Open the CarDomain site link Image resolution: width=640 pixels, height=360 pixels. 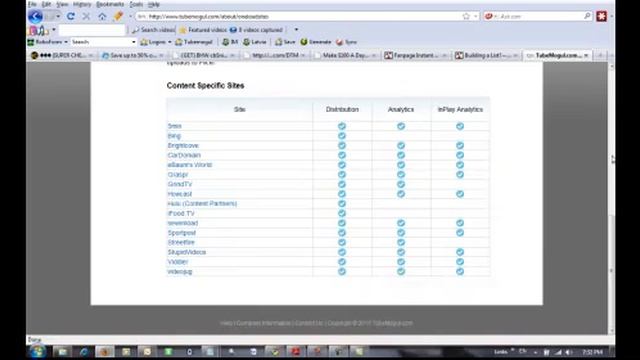tap(184, 155)
